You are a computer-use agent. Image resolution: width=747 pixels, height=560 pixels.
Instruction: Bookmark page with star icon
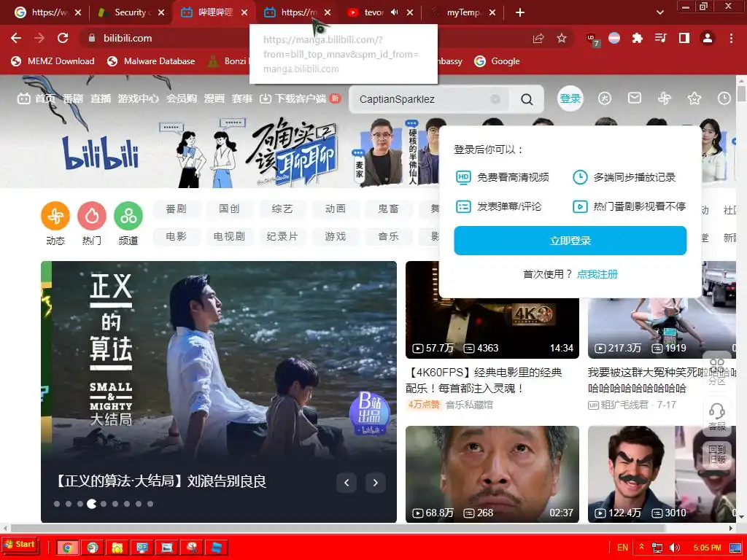[562, 38]
